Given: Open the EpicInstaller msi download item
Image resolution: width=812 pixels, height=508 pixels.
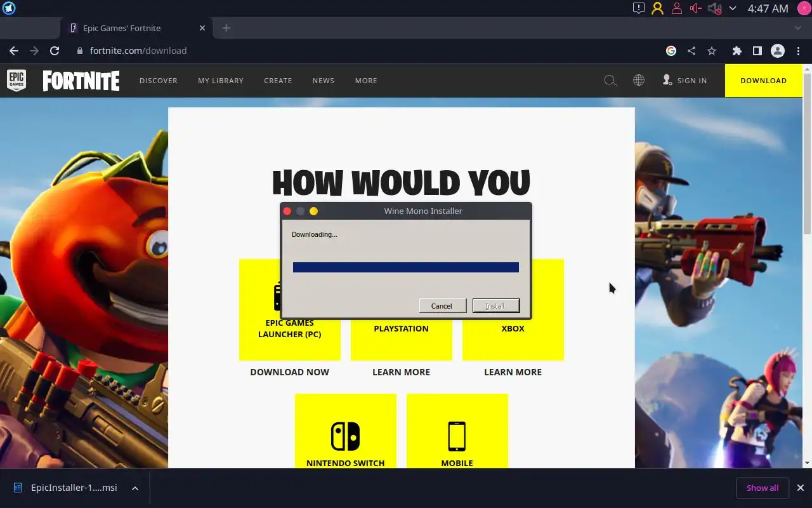Looking at the screenshot, I should click(x=67, y=488).
